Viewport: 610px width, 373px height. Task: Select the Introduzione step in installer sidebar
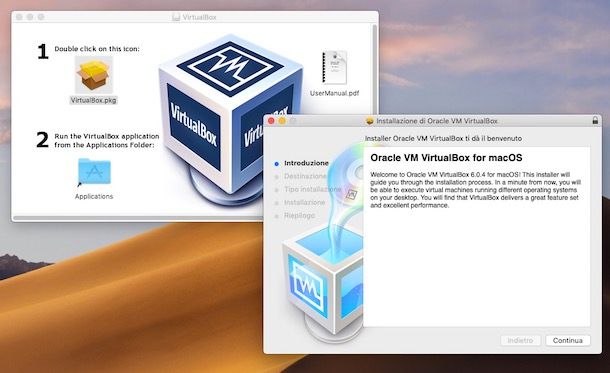click(x=306, y=163)
